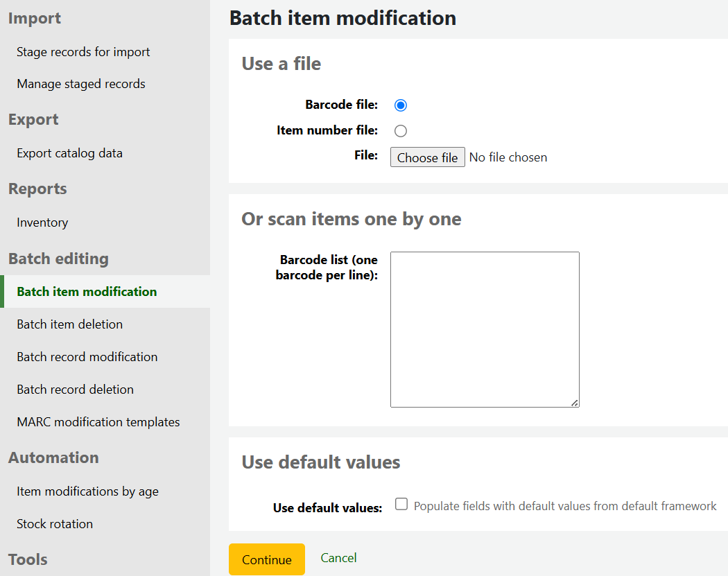This screenshot has height=576, width=728.
Task: Open Item modifications by age
Action: click(87, 491)
